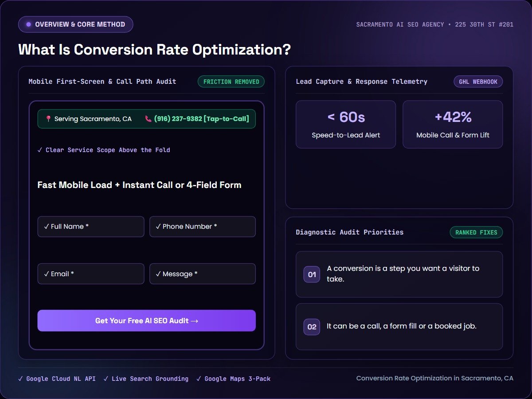
Task: Click 'Live Search Grounding' footer item
Action: point(146,379)
